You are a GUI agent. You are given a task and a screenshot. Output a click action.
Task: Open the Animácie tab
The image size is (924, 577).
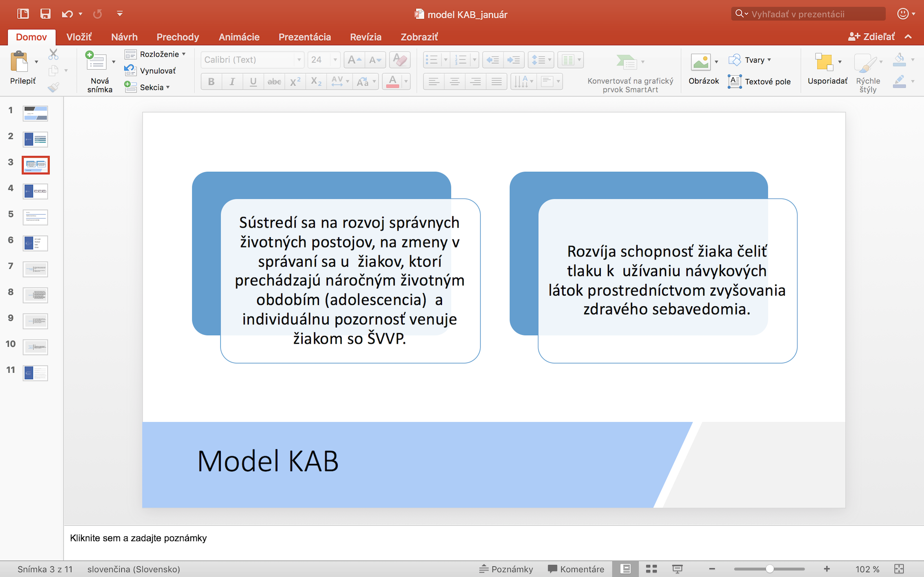click(x=239, y=37)
